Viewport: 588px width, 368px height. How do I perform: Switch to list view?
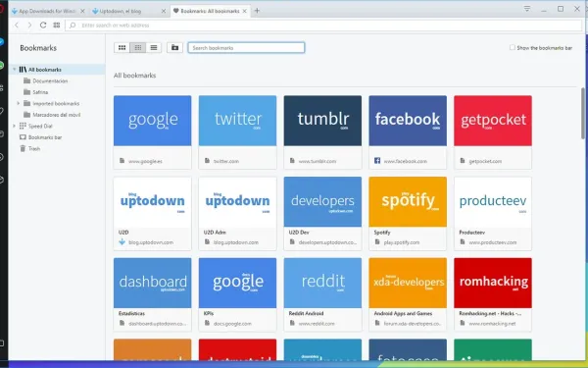pyautogui.click(x=154, y=48)
